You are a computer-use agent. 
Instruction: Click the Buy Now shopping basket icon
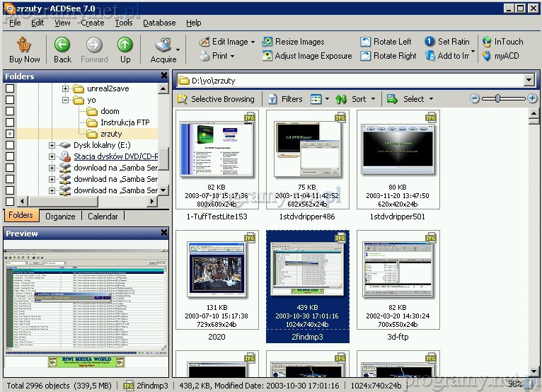point(24,45)
